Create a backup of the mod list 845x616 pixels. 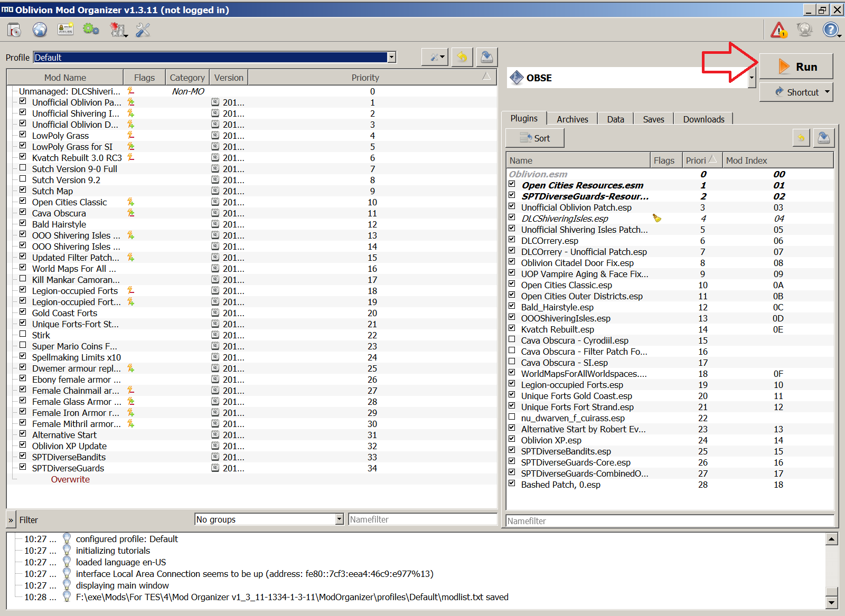pos(487,57)
